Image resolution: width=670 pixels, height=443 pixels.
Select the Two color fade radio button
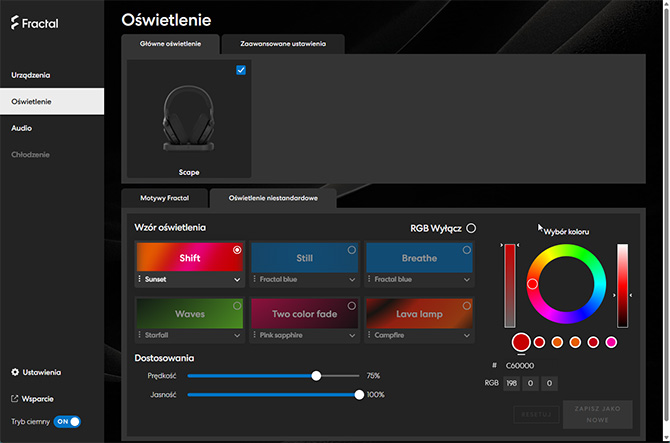(352, 306)
